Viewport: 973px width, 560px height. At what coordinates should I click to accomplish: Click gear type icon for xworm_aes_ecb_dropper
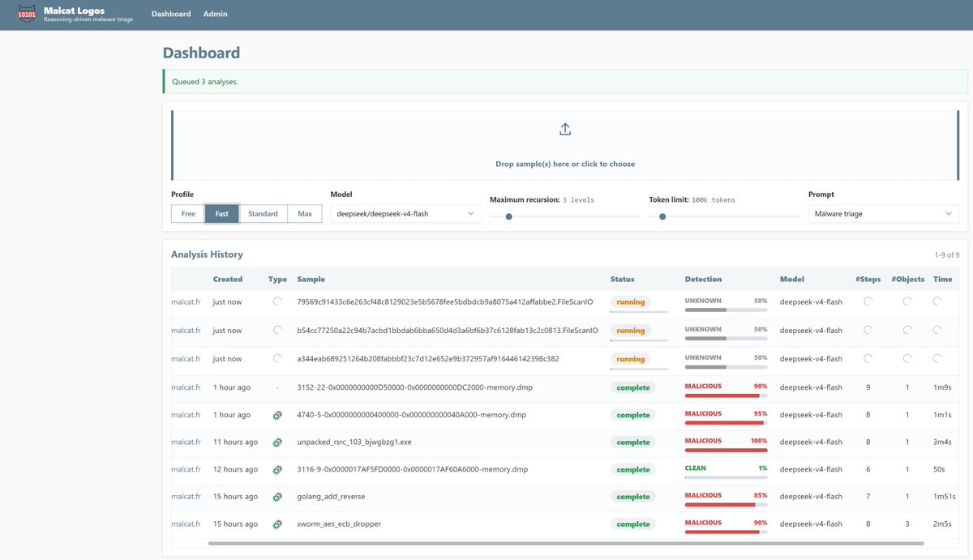[277, 524]
